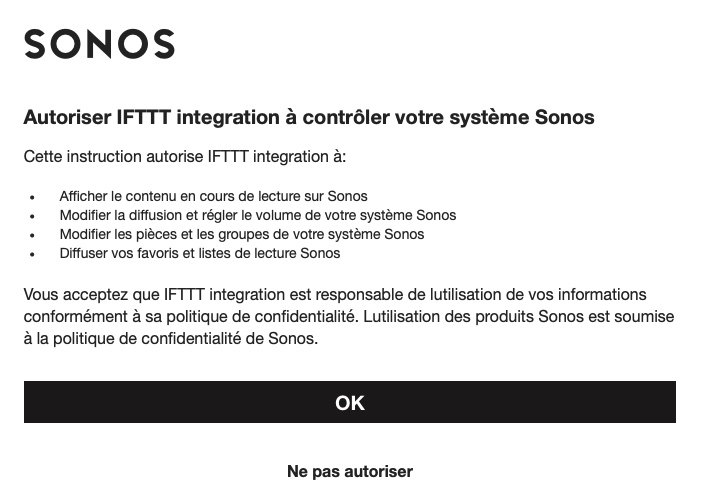Image resolution: width=701 pixels, height=502 pixels.
Task: Click politique de confidentialité de Sonos phrase
Action: (186, 338)
